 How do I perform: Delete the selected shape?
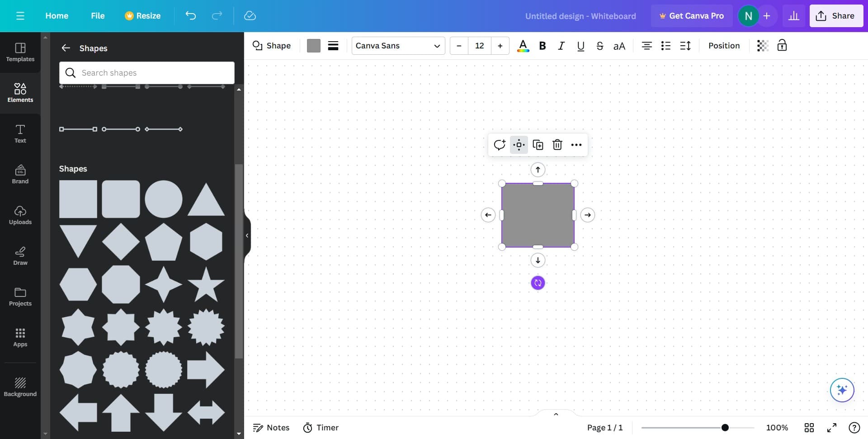tap(557, 144)
